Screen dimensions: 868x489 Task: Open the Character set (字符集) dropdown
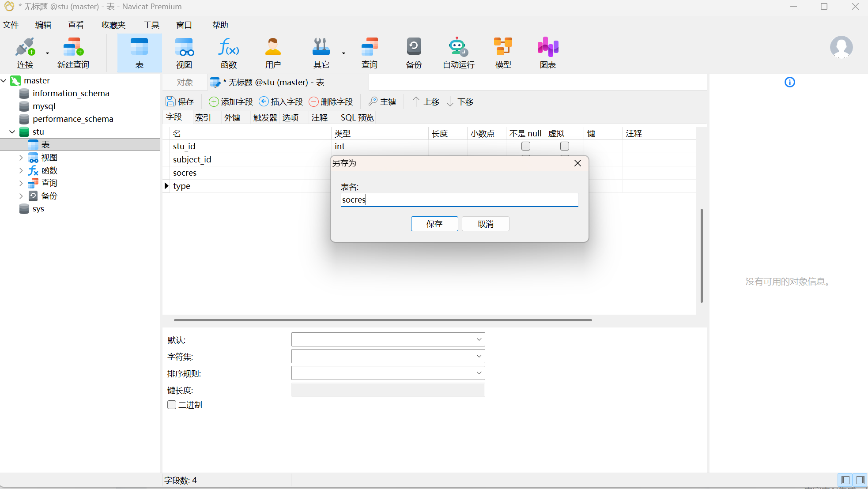pyautogui.click(x=479, y=356)
